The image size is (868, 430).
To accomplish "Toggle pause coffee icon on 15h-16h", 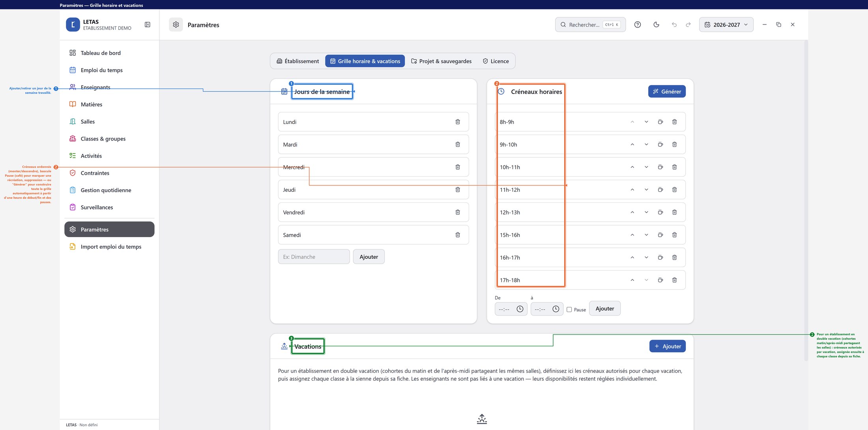I will 660,235.
